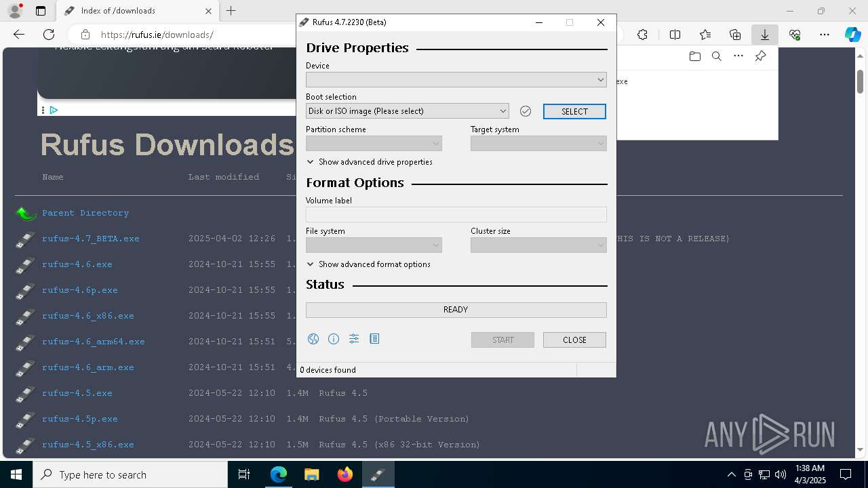Open Rufus About info icon

coord(334,339)
